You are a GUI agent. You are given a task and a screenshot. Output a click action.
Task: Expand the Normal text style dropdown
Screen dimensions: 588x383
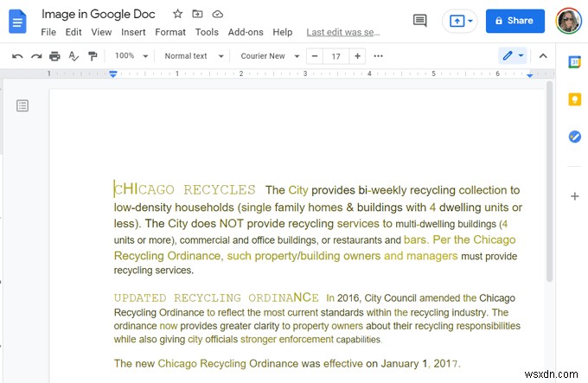[x=194, y=56]
